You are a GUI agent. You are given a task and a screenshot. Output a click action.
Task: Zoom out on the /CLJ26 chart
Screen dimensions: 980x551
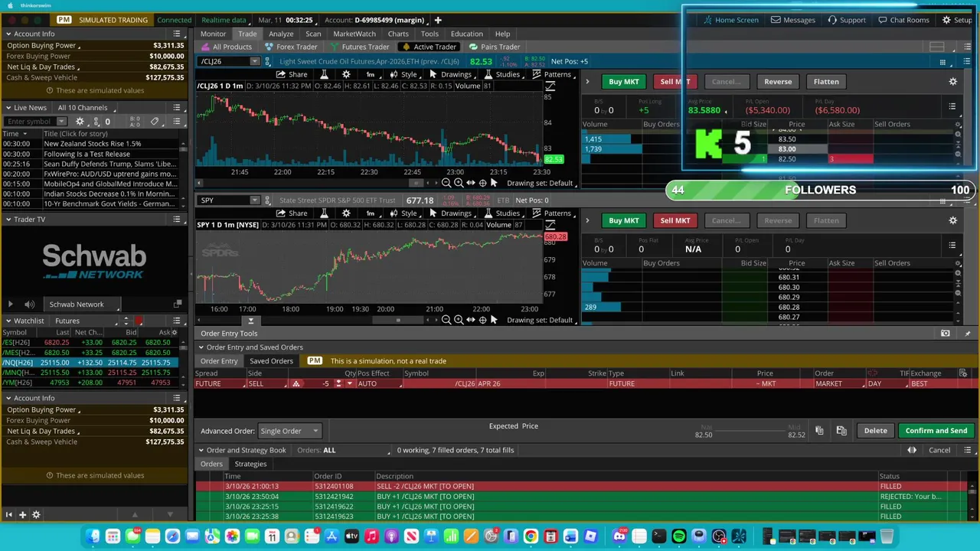point(446,183)
